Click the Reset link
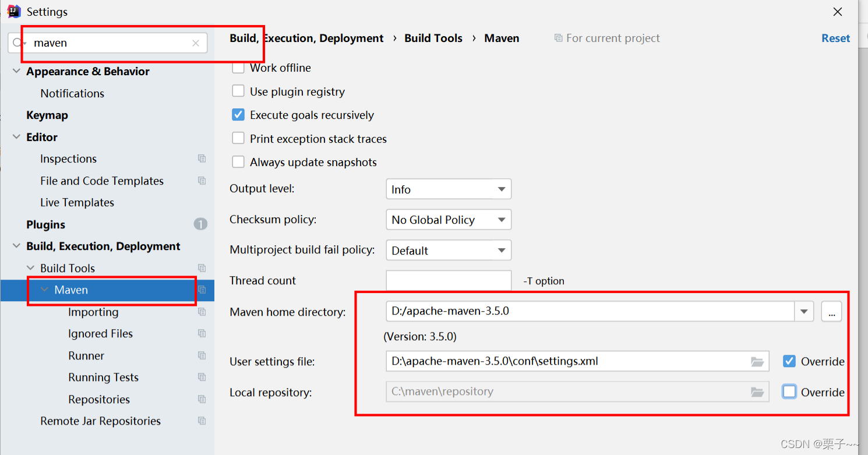This screenshot has width=868, height=455. point(835,38)
